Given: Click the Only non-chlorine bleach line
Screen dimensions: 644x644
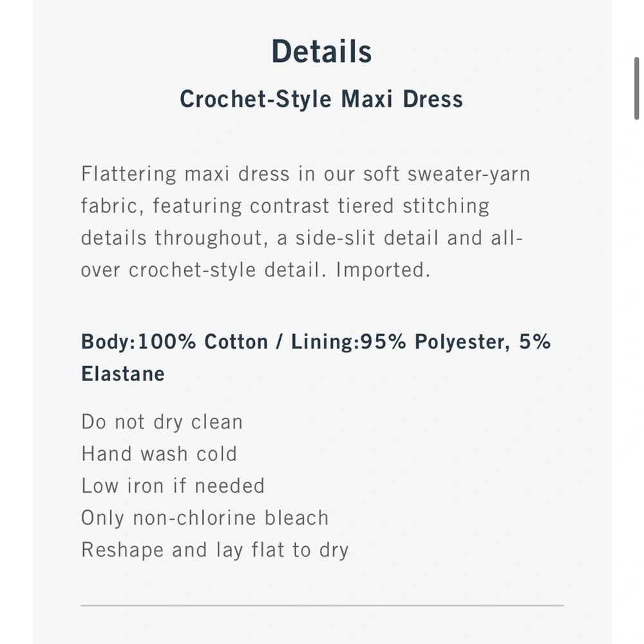Looking at the screenshot, I should 205,518.
